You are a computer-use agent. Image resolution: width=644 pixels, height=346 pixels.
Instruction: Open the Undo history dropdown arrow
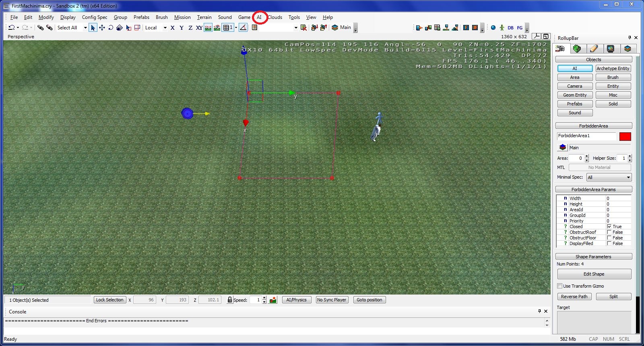tap(18, 27)
